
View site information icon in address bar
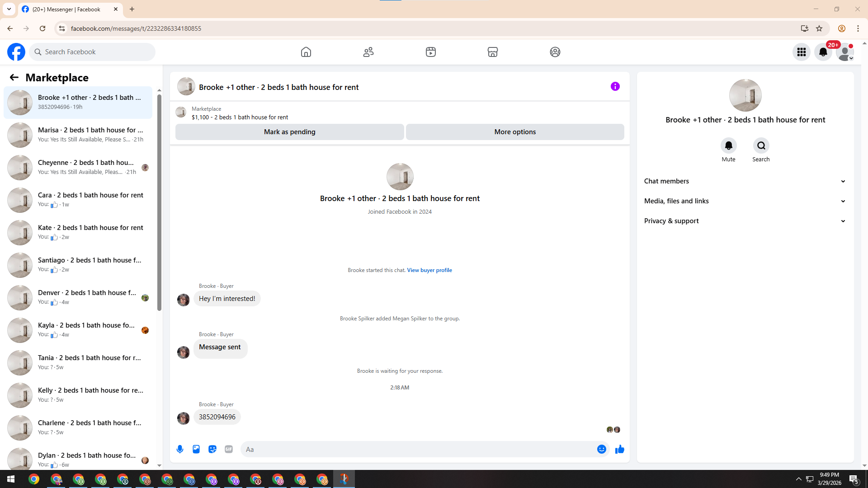click(62, 28)
